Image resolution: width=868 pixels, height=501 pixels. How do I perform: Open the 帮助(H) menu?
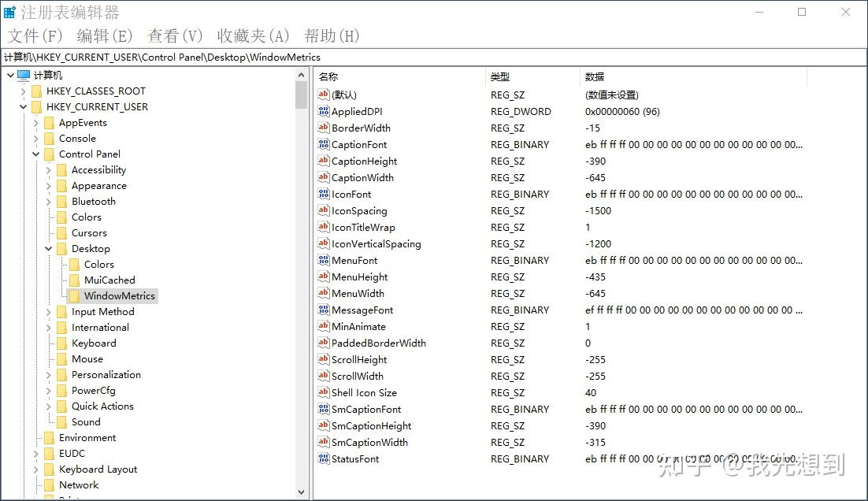tap(332, 36)
